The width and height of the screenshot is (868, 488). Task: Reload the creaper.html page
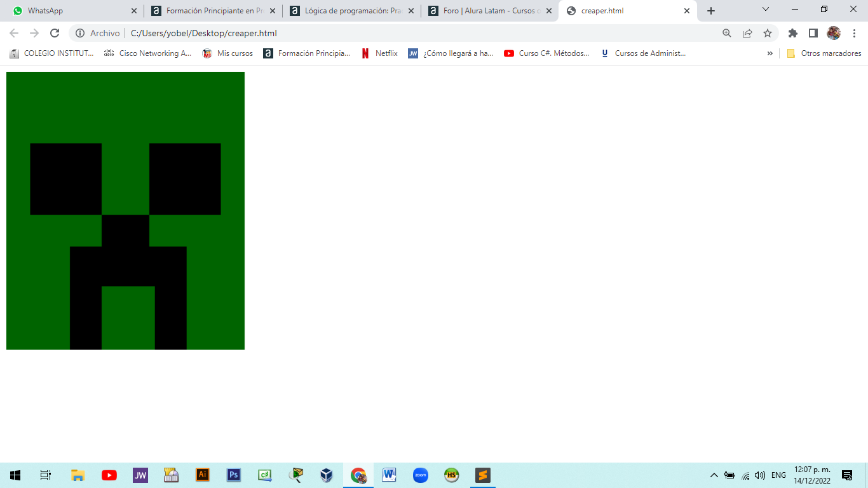(x=55, y=33)
